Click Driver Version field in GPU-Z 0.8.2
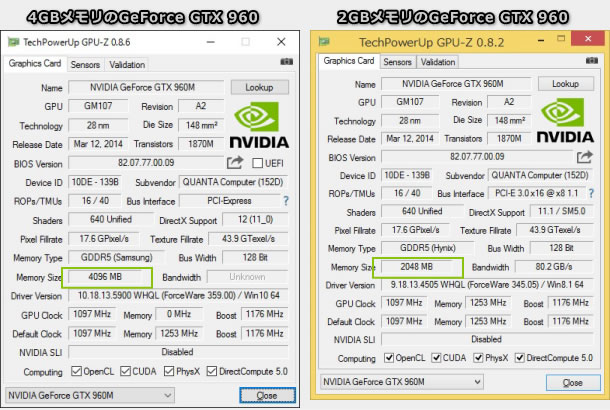610x410 pixels. 487,285
